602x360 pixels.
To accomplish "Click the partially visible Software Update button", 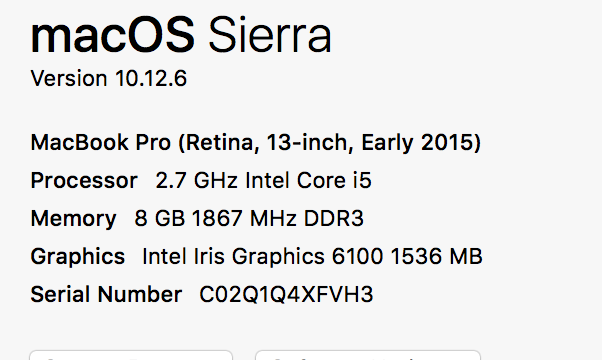I will click(x=368, y=355).
